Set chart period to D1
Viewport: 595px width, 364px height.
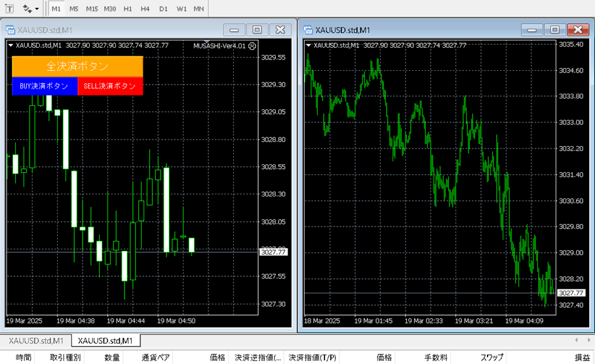tap(163, 9)
